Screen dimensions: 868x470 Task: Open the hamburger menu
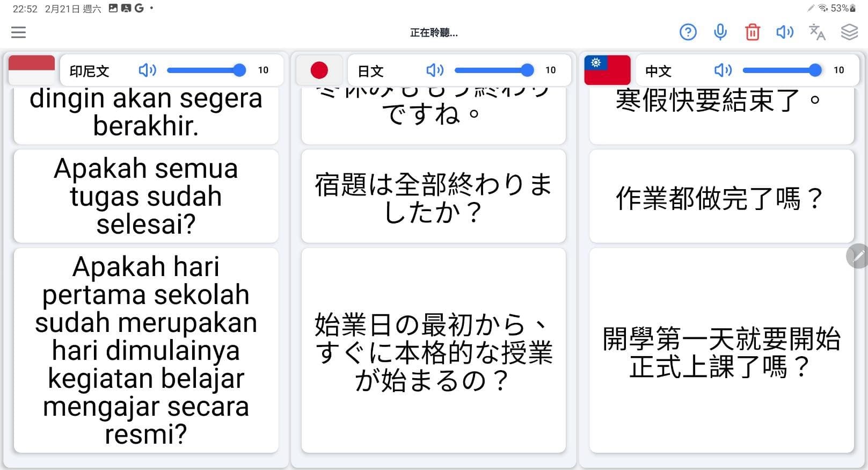pos(18,33)
